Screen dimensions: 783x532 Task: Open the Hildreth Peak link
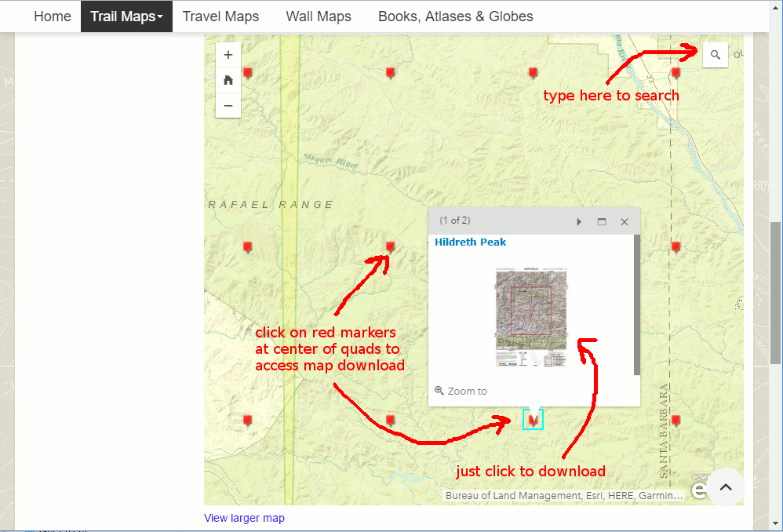coord(470,242)
